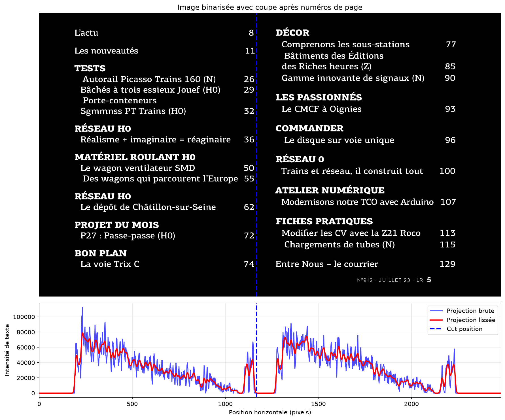Click the y-axis tick label 60000
The width and height of the screenshot is (505, 420).
[x=26, y=347]
